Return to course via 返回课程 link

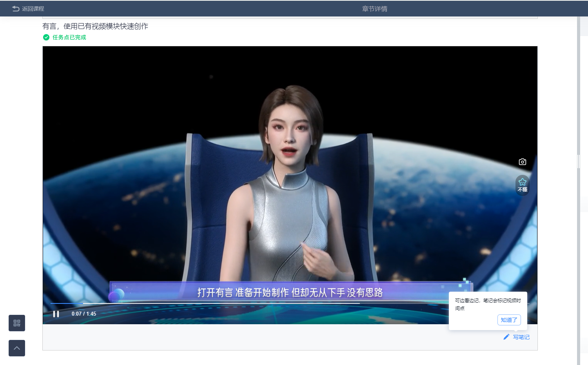point(33,9)
